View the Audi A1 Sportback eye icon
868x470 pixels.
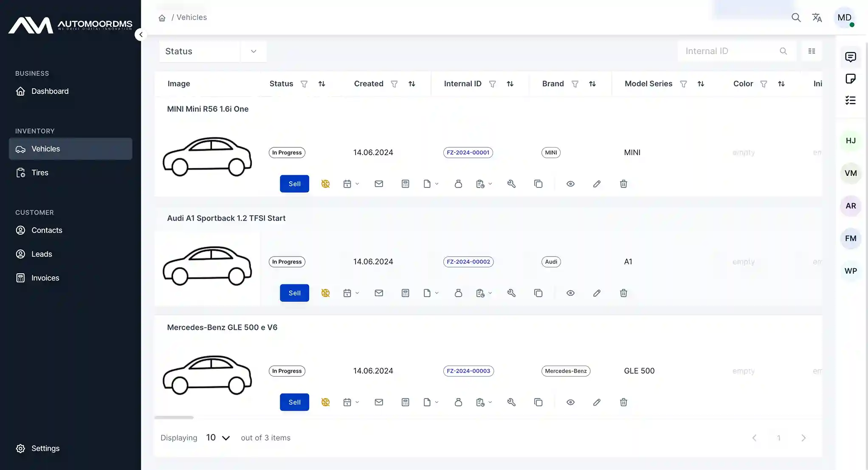tap(570, 293)
